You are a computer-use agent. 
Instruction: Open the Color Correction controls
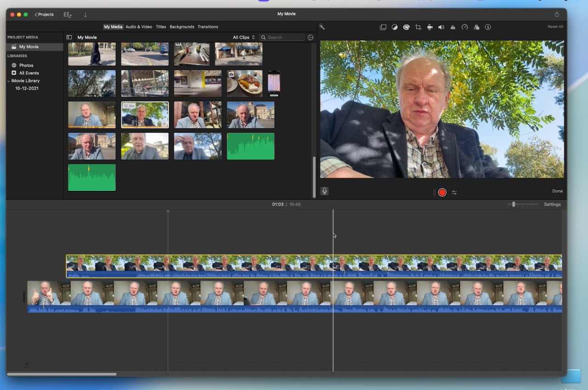pos(407,27)
